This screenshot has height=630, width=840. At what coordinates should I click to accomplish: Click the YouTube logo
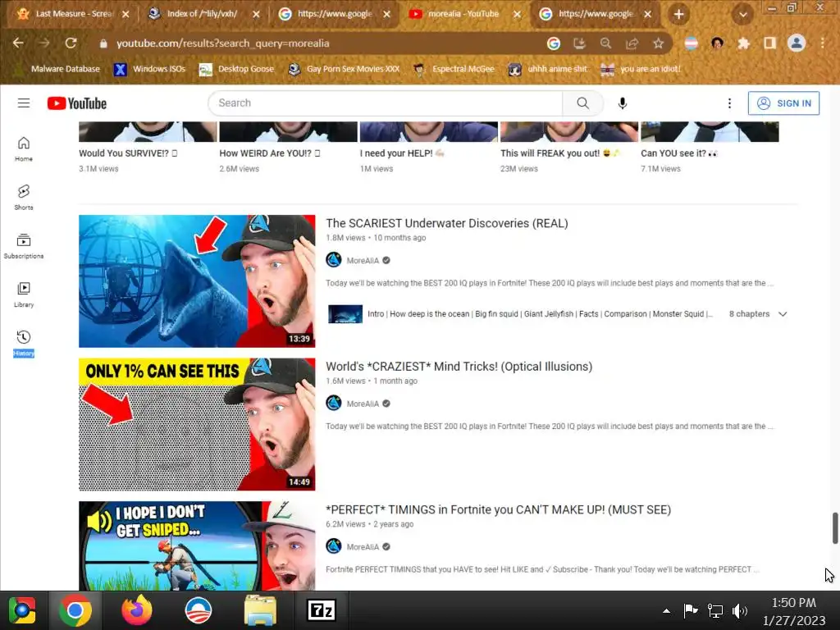pos(76,103)
